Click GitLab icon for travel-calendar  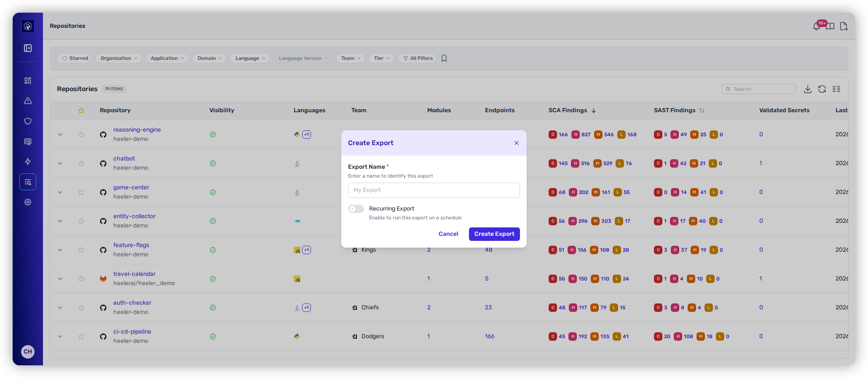coord(103,279)
